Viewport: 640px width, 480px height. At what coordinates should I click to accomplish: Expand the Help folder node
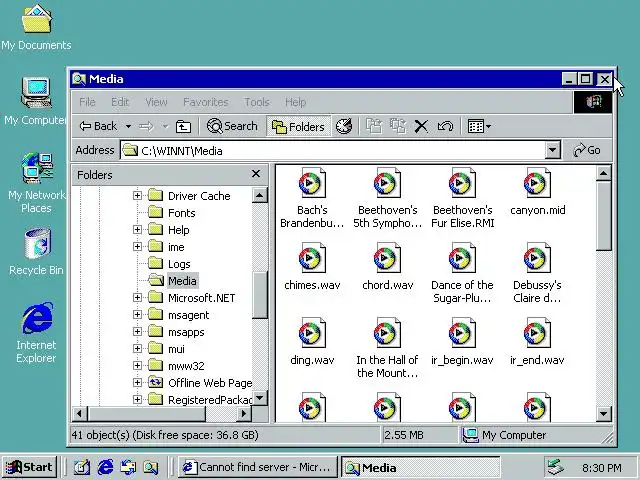point(137,229)
